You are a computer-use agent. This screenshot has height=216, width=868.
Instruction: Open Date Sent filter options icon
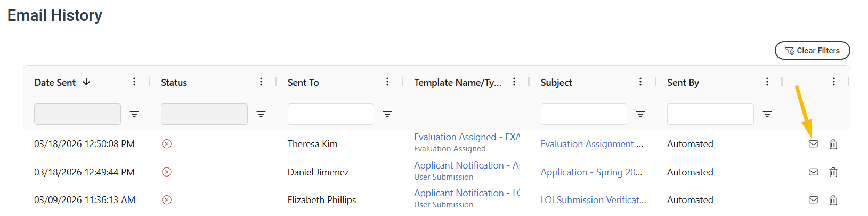[134, 114]
